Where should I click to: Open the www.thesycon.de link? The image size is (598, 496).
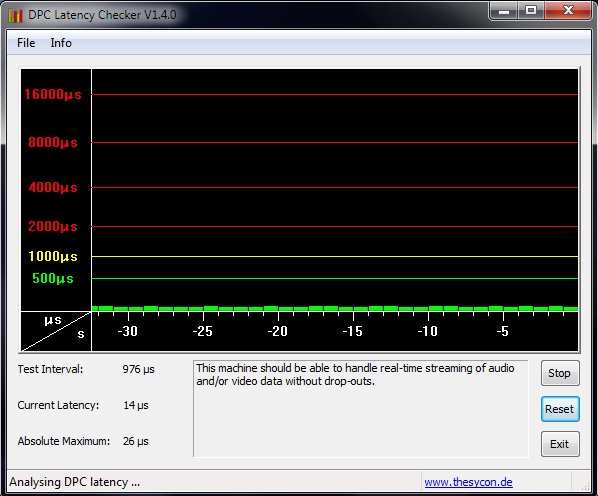(x=468, y=482)
